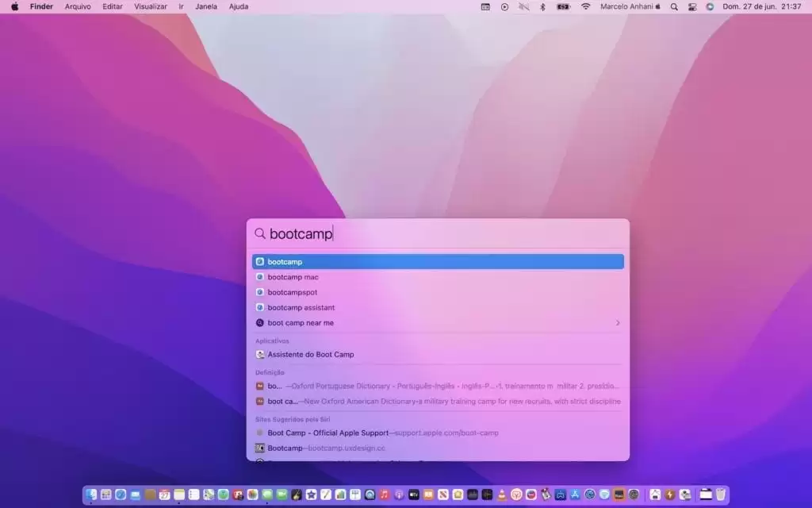Open Marcelo Anhani user menu
This screenshot has height=508, width=812.
click(x=630, y=6)
